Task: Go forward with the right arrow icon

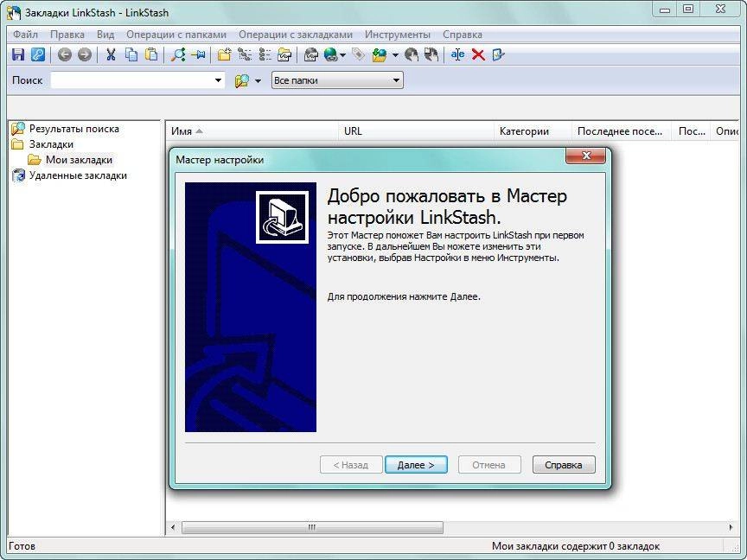Action: coord(85,54)
